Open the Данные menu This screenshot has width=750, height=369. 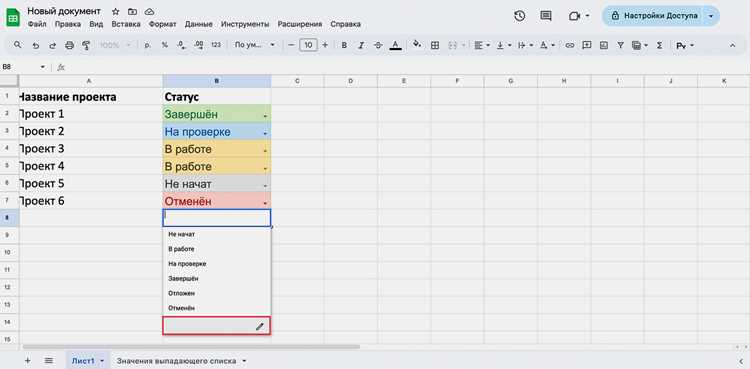pyautogui.click(x=199, y=24)
